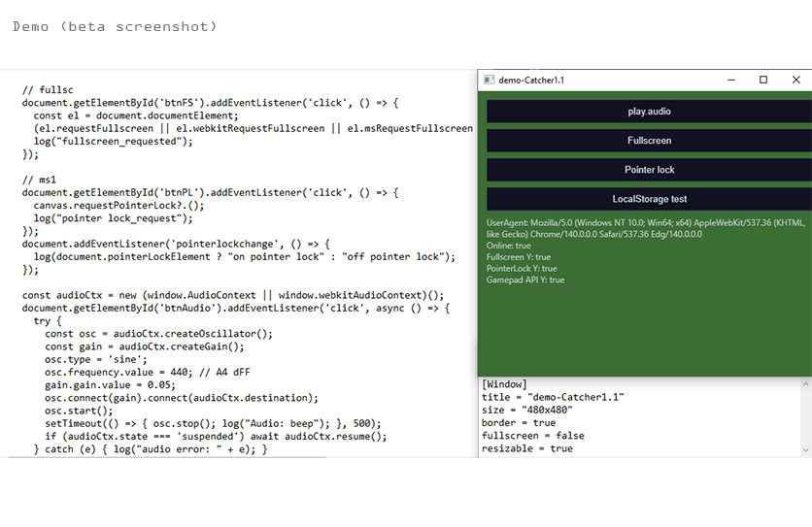Click the title = "demo-Catcher1.1" config line
The image size is (812, 527).
[x=553, y=397]
